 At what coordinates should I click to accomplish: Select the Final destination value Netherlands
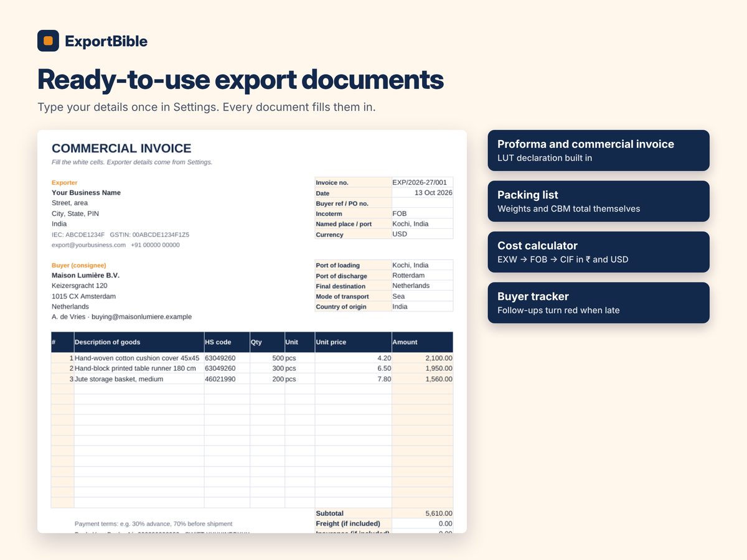coord(422,286)
